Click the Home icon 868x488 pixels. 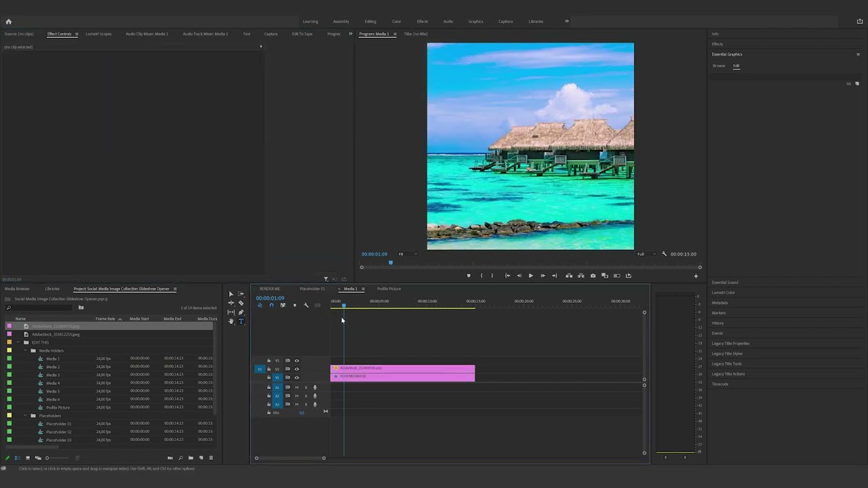click(x=8, y=22)
